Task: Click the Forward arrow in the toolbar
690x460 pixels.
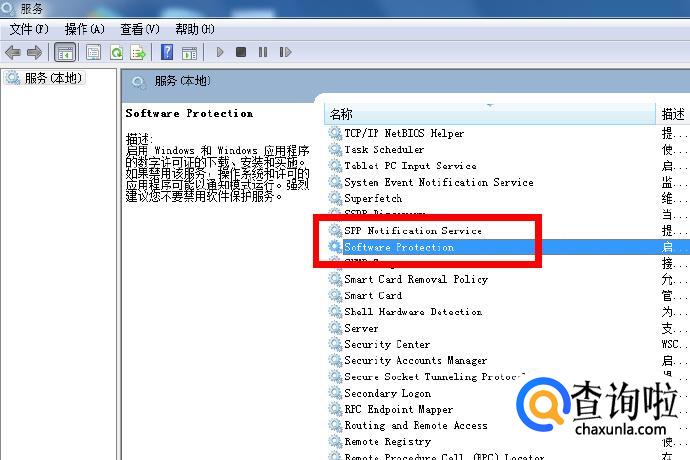Action: point(34,53)
